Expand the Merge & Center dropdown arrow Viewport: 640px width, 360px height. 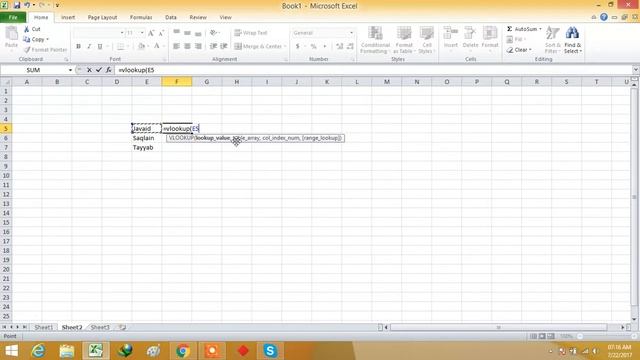[x=285, y=47]
